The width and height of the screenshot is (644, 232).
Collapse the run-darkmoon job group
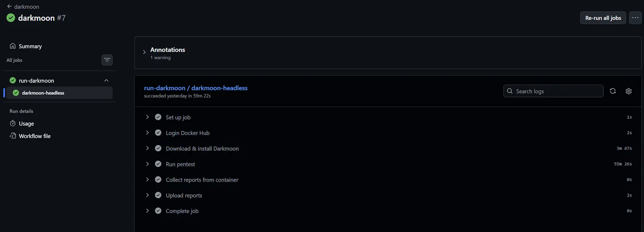click(106, 81)
